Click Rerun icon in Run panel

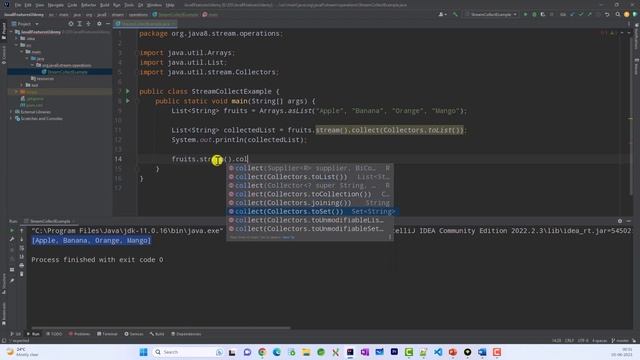(12, 231)
